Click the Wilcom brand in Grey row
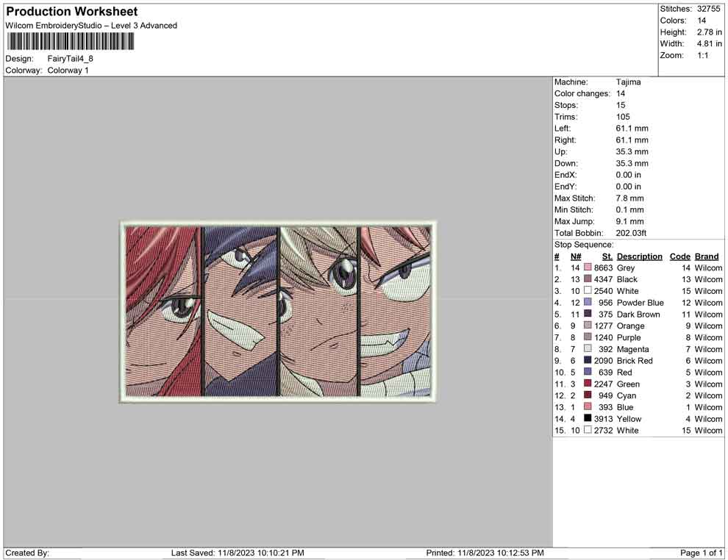Viewport: 728px width, 560px height. pyautogui.click(x=708, y=268)
